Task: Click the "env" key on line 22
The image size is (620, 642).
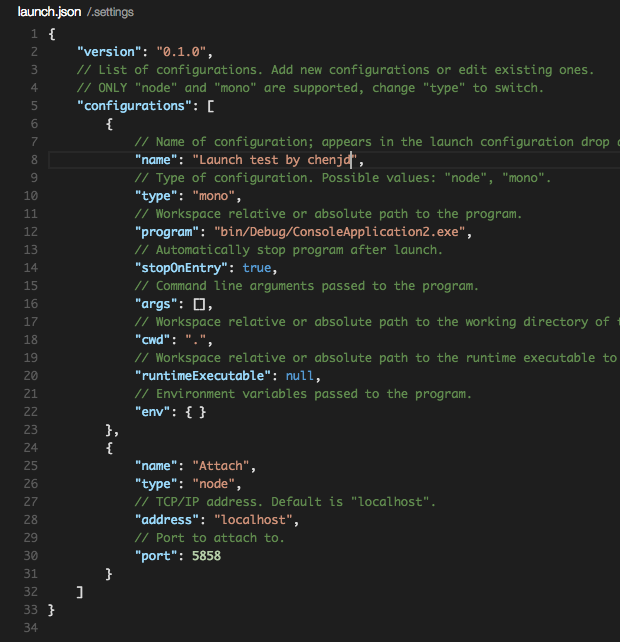Action: tap(152, 412)
